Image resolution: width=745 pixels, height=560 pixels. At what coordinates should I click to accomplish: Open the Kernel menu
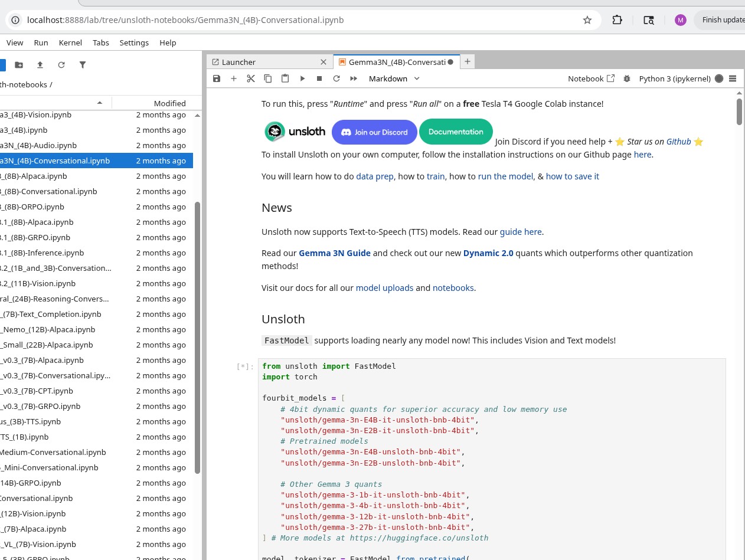tap(70, 42)
